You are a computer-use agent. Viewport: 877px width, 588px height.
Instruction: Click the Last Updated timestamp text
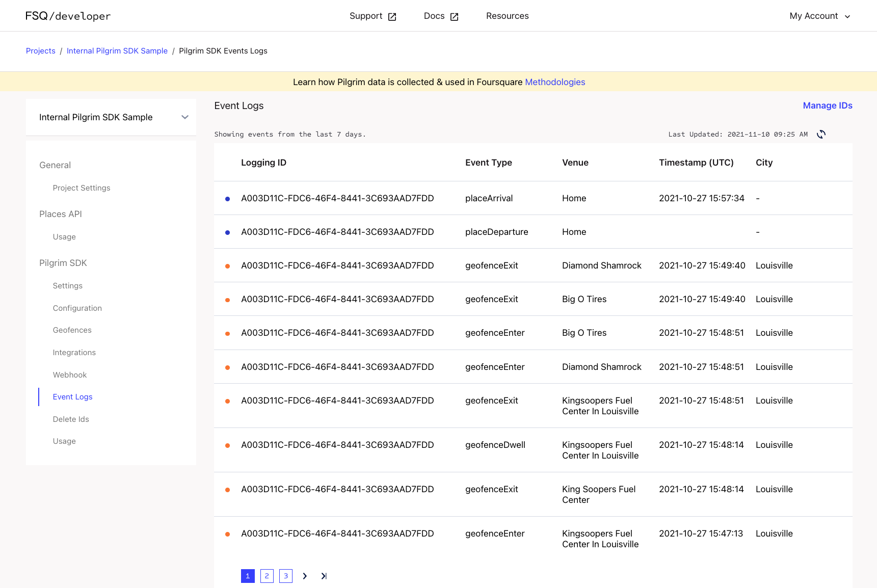[x=738, y=135]
